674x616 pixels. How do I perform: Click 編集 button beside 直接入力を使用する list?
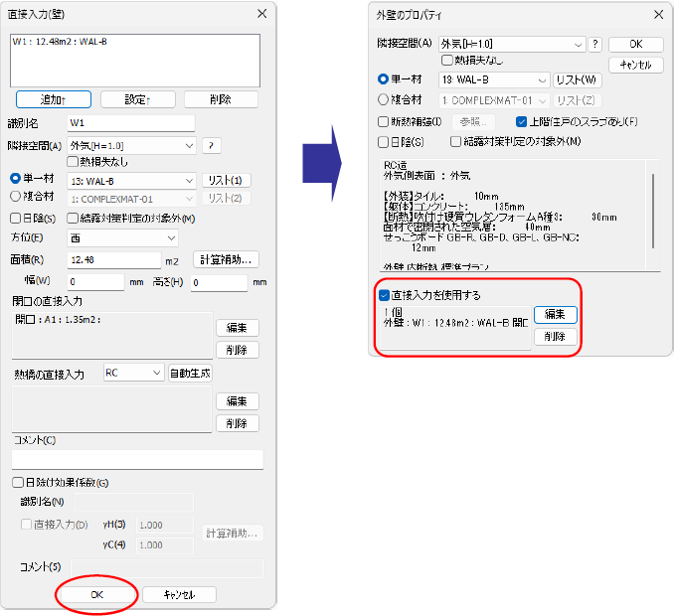click(555, 314)
